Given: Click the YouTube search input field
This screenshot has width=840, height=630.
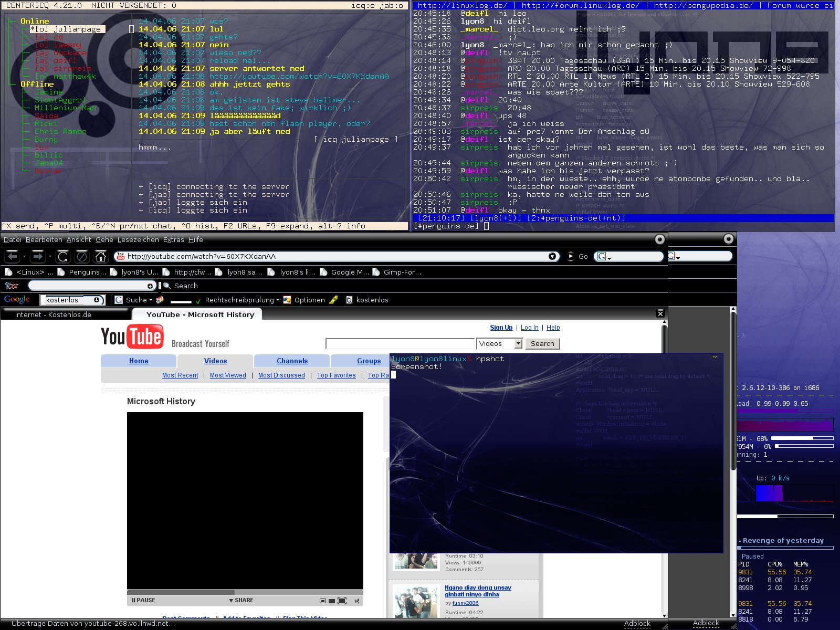Looking at the screenshot, I should click(400, 343).
